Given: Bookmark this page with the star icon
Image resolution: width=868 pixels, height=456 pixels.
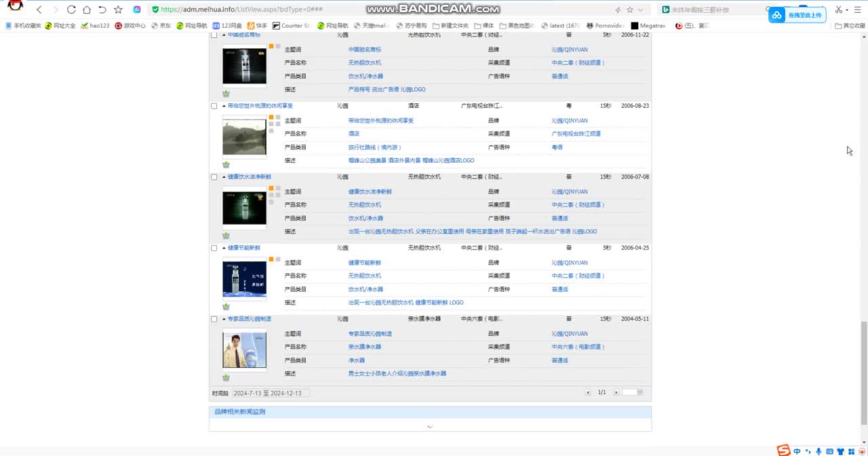Looking at the screenshot, I should pyautogui.click(x=118, y=9).
